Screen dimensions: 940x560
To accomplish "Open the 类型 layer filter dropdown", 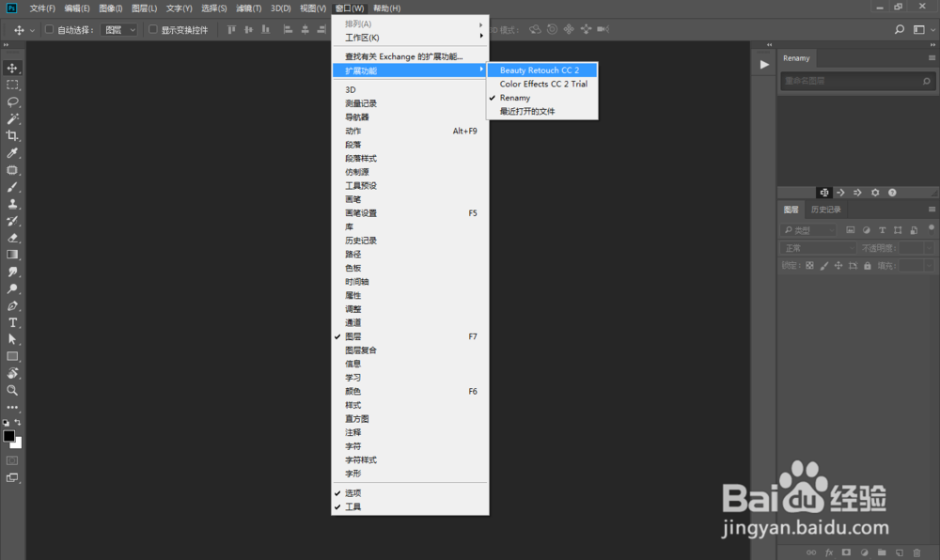I will [809, 230].
